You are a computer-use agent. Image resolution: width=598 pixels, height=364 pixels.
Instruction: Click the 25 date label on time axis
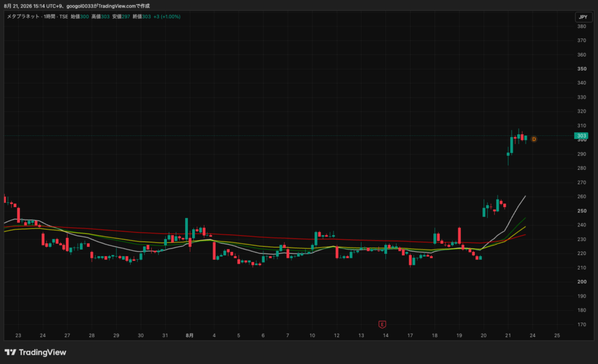[x=557, y=335]
